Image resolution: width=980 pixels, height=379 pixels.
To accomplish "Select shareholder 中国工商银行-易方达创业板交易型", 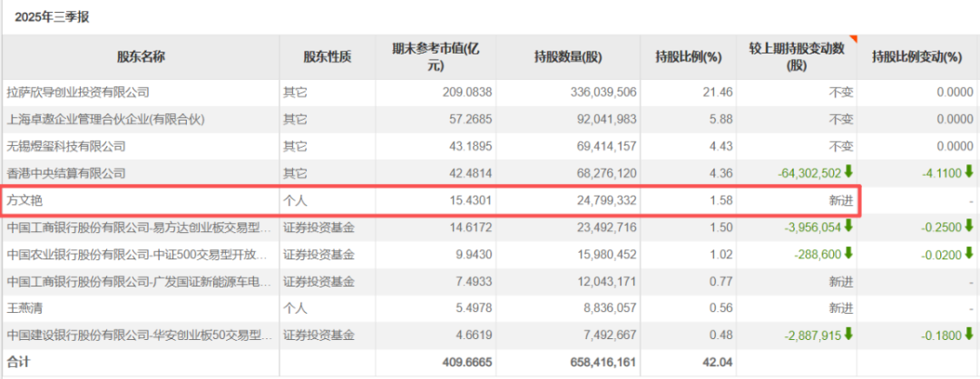I will pos(140,228).
